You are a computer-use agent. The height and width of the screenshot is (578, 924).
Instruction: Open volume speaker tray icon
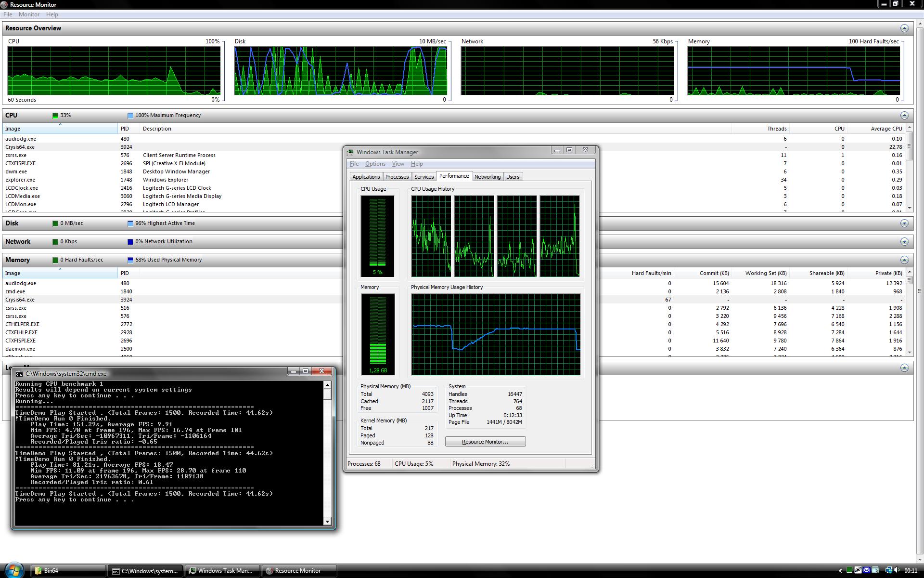click(897, 570)
